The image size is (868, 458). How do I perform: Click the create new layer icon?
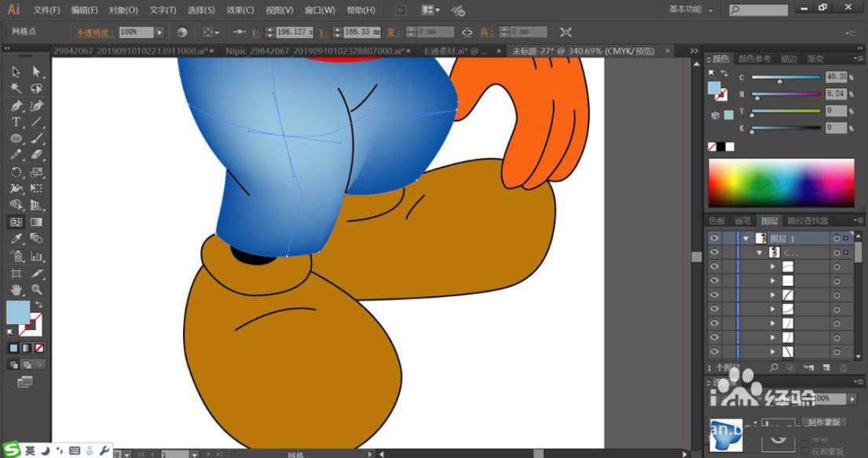[826, 367]
